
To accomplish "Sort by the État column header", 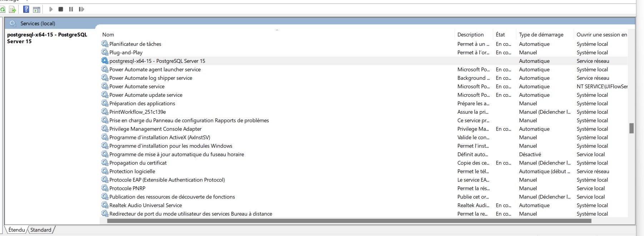I will [500, 35].
